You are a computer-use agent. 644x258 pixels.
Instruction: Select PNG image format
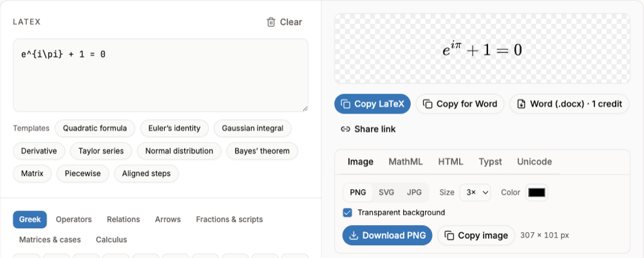(357, 192)
